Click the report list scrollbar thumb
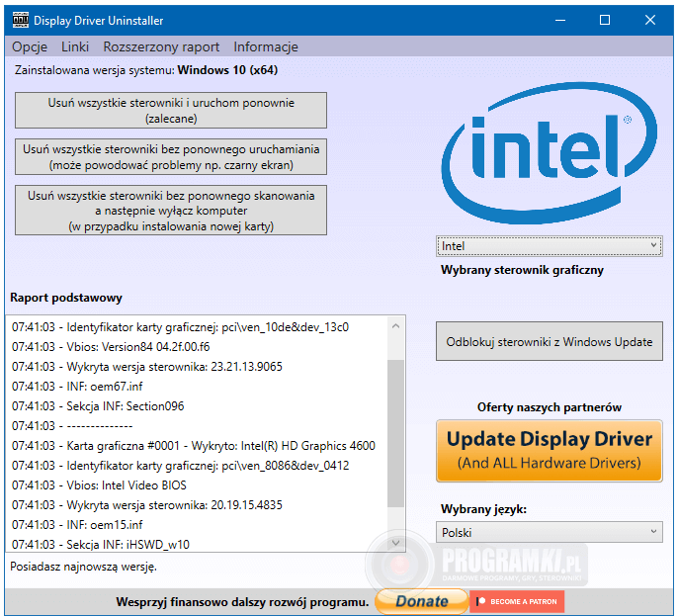Viewport: 678px width, 616px height. tap(395, 433)
